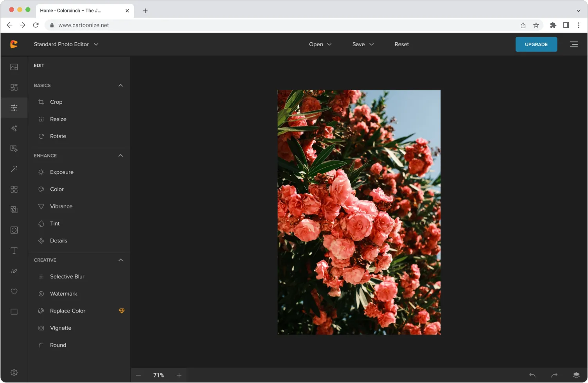Click the Reset button
The height and width of the screenshot is (383, 588).
click(401, 44)
